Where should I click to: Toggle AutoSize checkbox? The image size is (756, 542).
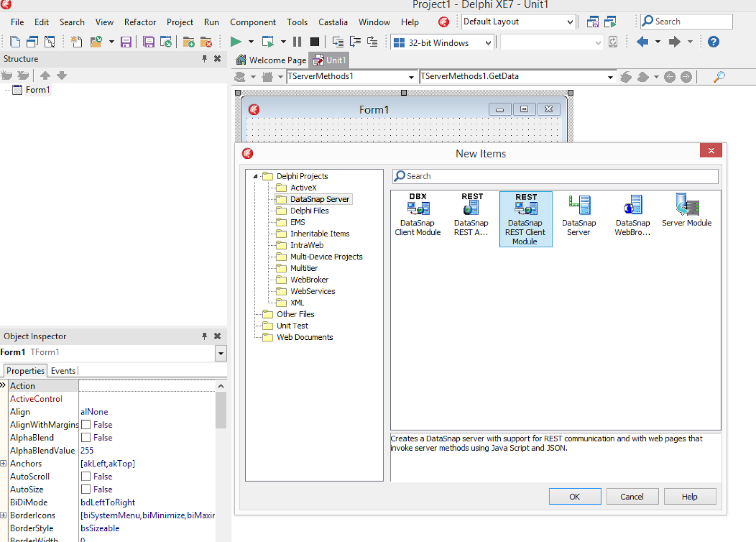point(86,489)
